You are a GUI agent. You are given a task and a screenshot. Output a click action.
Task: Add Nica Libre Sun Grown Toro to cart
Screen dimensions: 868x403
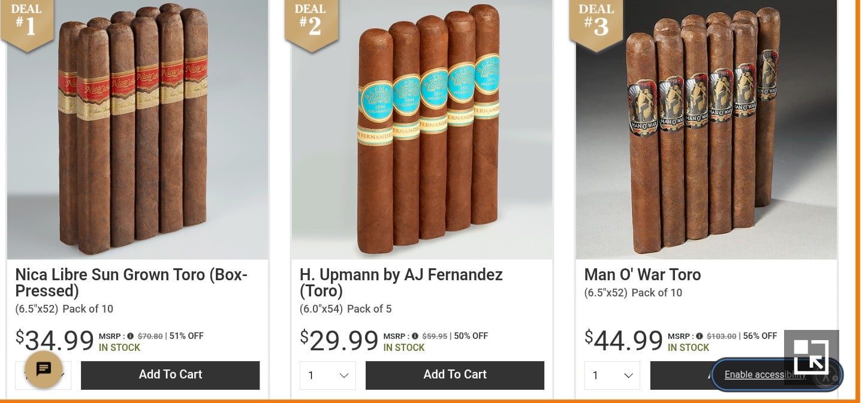coord(170,375)
